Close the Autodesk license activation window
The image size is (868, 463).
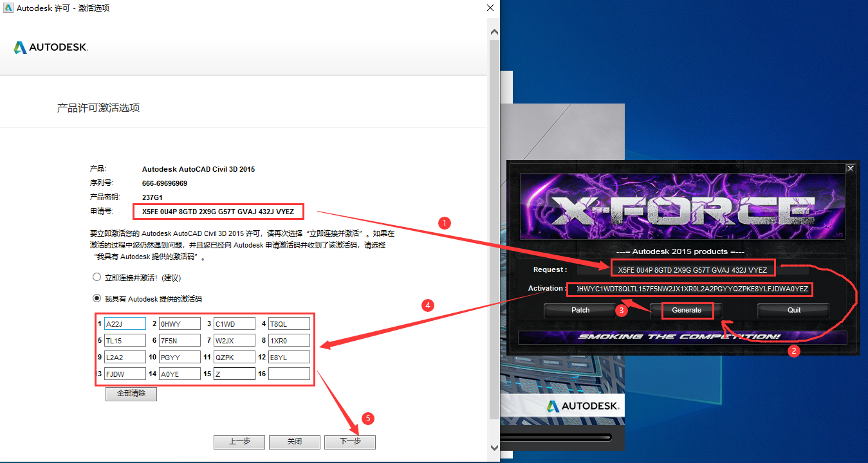click(490, 8)
